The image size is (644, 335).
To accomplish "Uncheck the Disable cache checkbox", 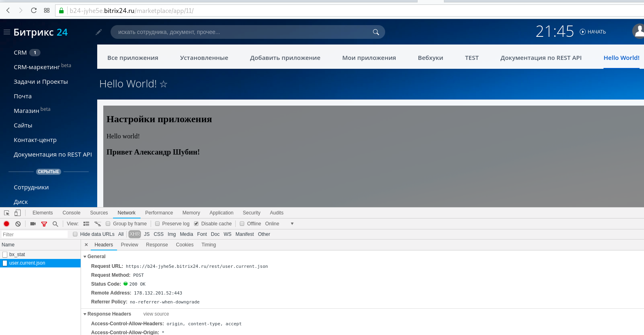I will (x=196, y=224).
